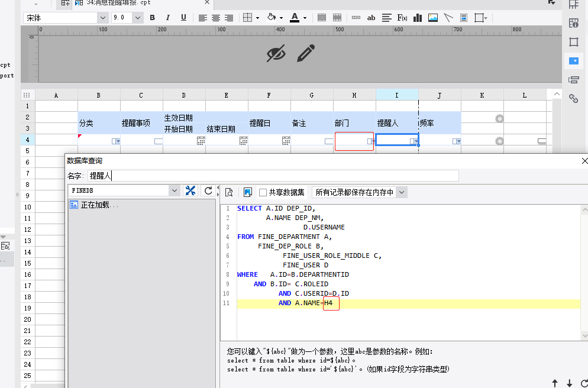588x388 pixels.
Task: Click the chain link icon in right sidebar
Action: tap(573, 99)
